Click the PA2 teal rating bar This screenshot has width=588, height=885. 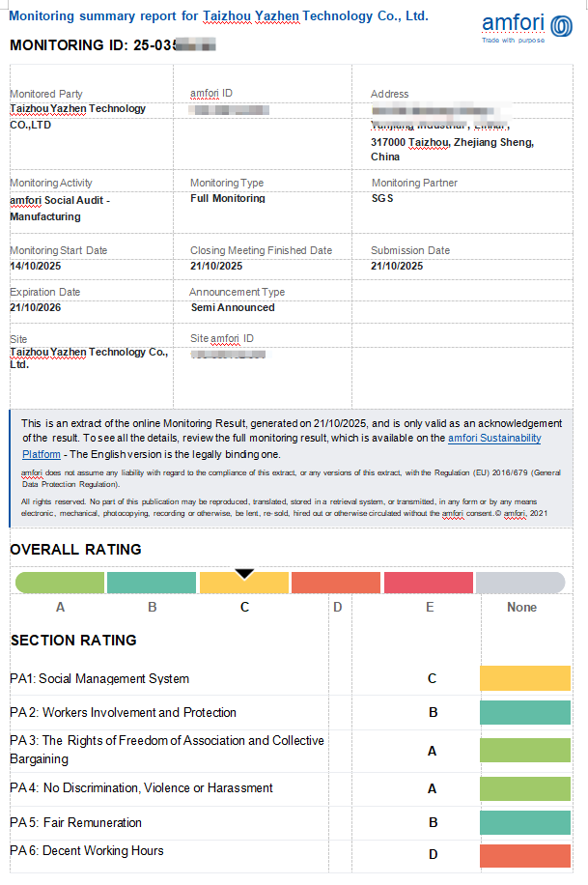tap(525, 712)
